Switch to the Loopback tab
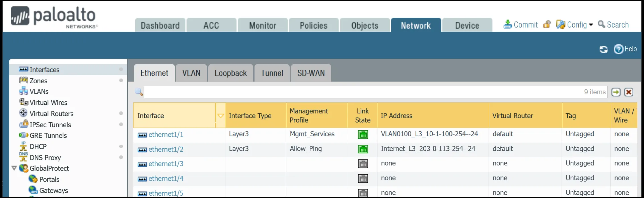Image resolution: width=644 pixels, height=198 pixels. point(230,73)
